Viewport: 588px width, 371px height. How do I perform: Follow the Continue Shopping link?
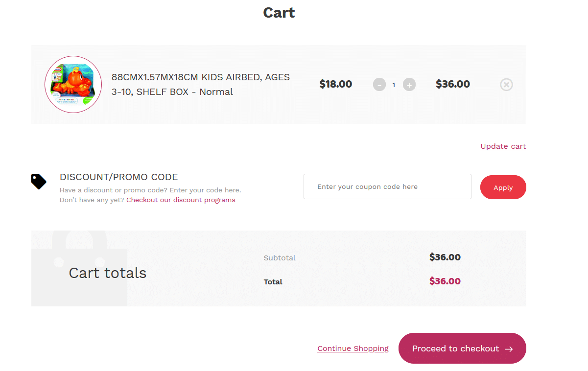(x=353, y=348)
